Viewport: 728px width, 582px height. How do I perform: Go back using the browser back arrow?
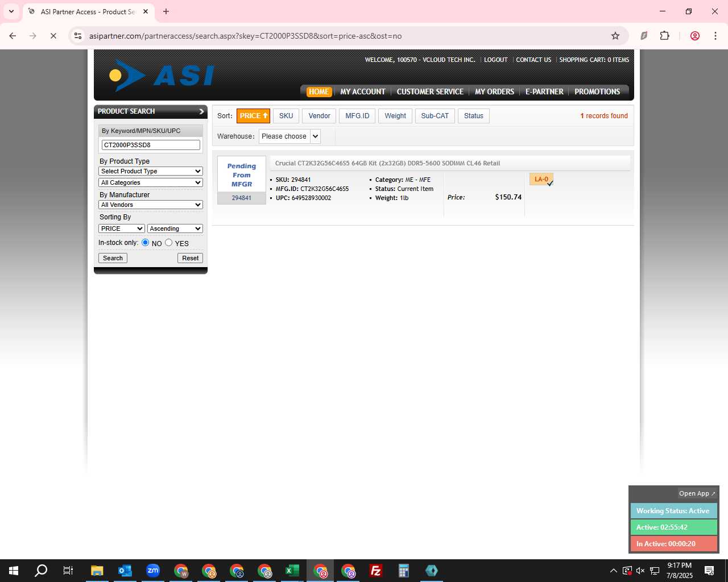[x=13, y=36]
